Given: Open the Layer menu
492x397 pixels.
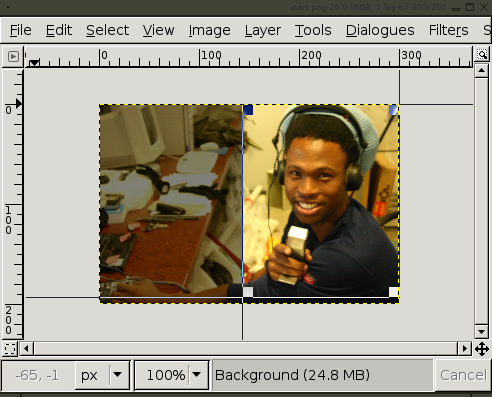Looking at the screenshot, I should (263, 30).
